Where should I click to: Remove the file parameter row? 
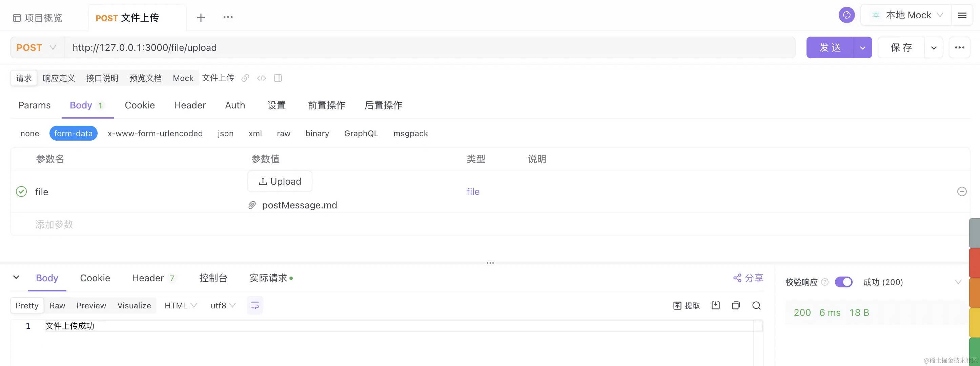point(961,191)
